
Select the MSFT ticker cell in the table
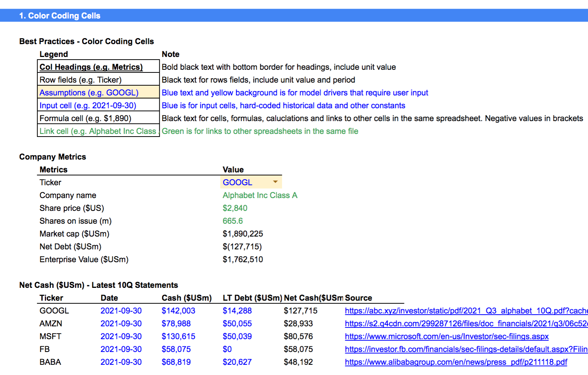(x=50, y=337)
